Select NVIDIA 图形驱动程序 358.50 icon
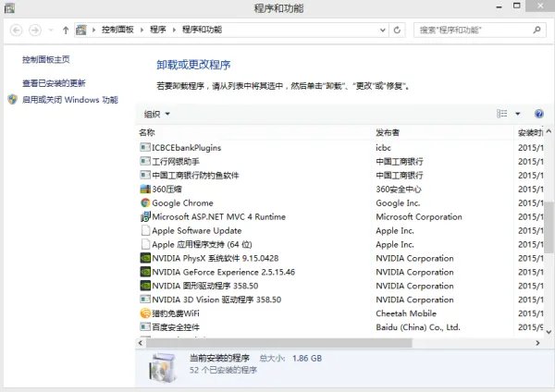The image size is (555, 392). [x=145, y=286]
